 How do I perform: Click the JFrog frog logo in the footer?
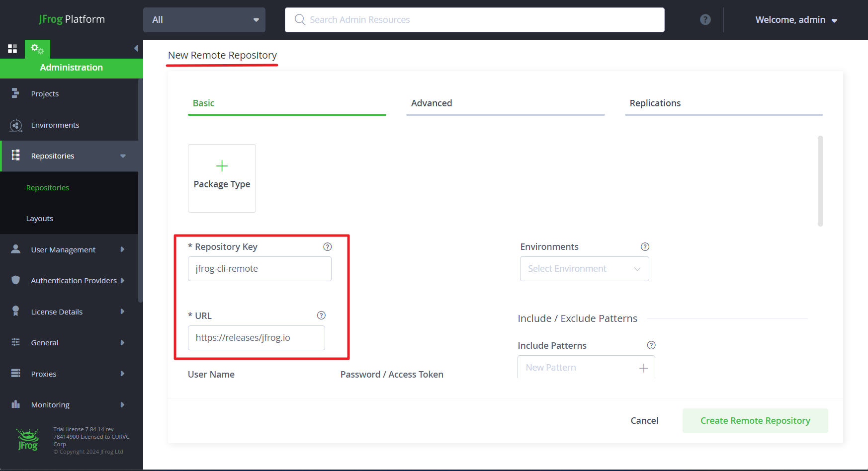28,440
